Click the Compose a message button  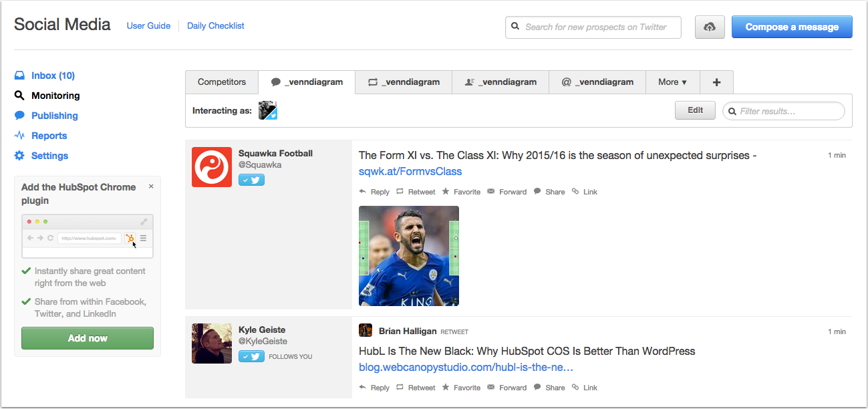[x=792, y=27]
